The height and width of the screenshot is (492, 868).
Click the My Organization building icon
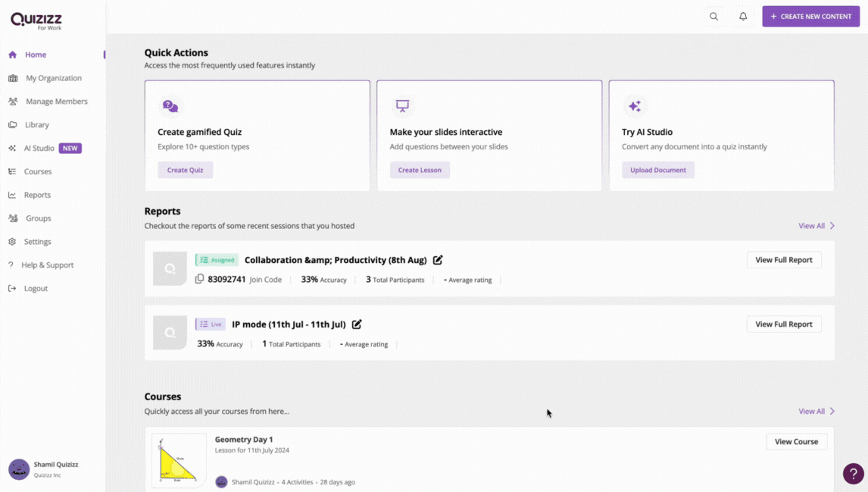pos(13,78)
